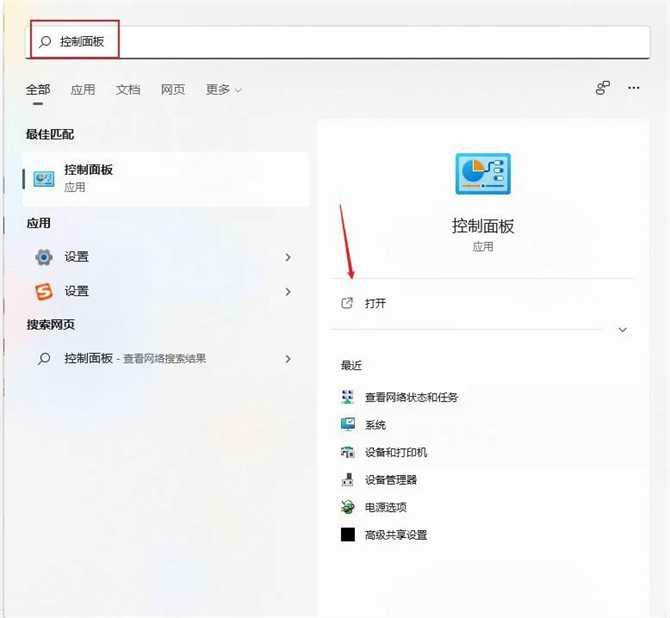Screen dimensions: 670x618
Task: Click the search magnifier icon in search box
Action: click(x=45, y=41)
